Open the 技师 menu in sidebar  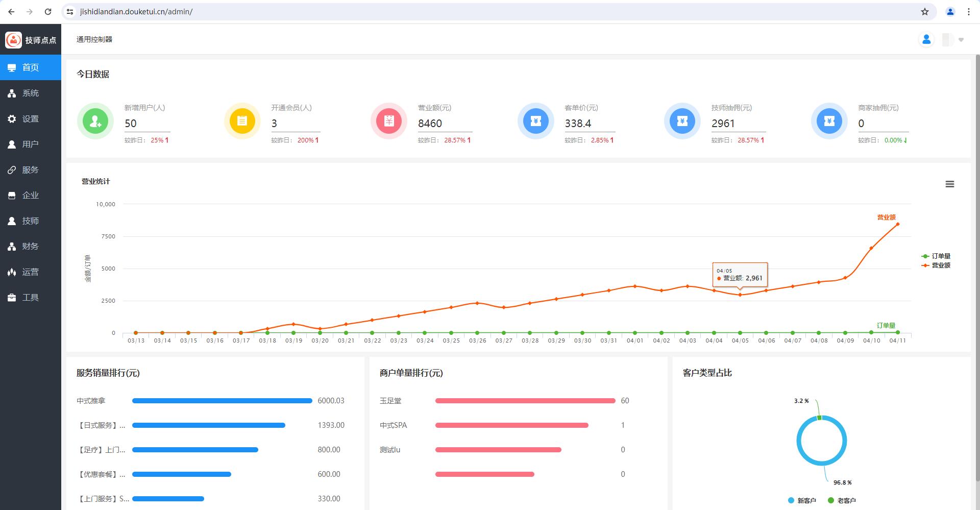click(30, 221)
